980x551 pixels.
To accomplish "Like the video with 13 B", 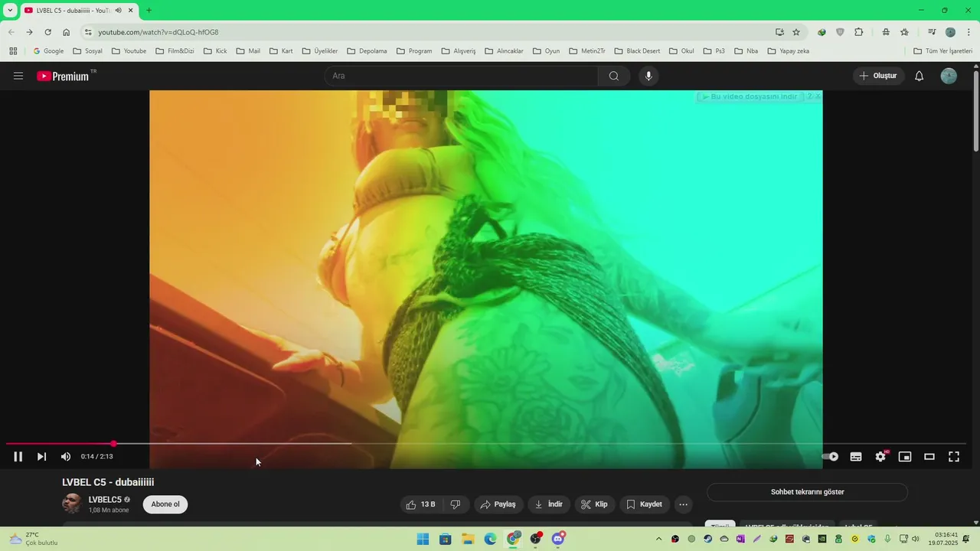I will (x=420, y=504).
